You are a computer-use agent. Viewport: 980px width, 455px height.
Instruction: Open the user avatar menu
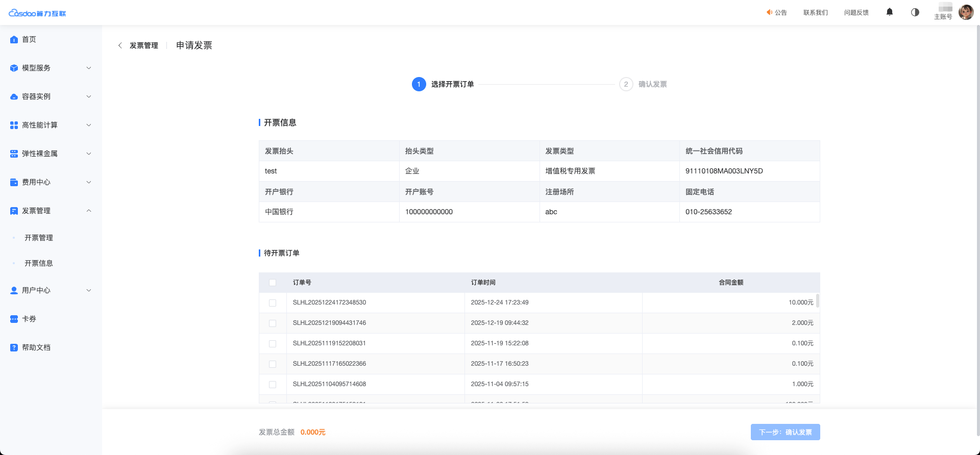966,12
